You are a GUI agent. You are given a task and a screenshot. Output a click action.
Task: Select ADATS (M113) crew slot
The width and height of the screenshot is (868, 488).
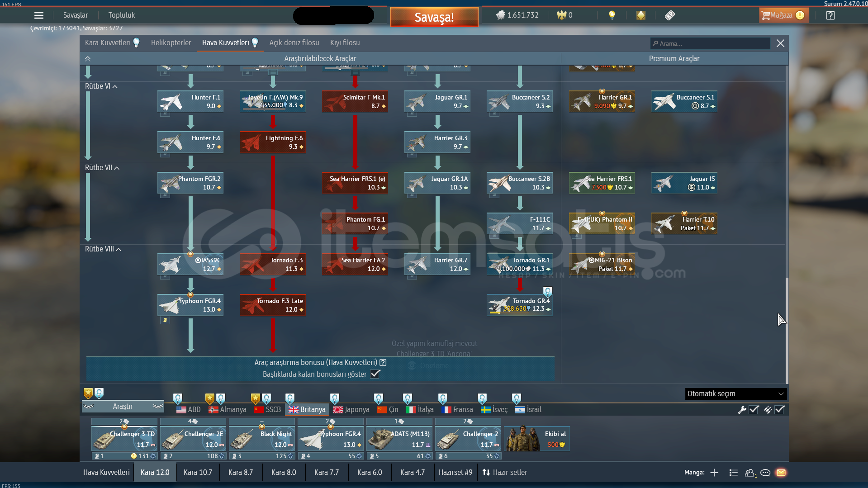[x=399, y=439]
